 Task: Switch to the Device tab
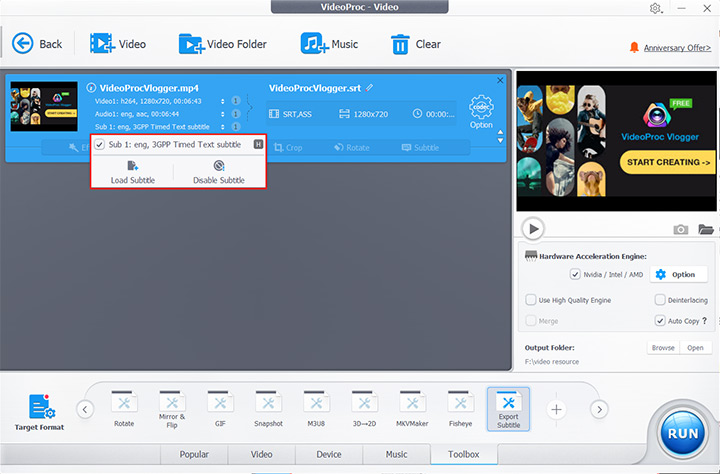329,454
